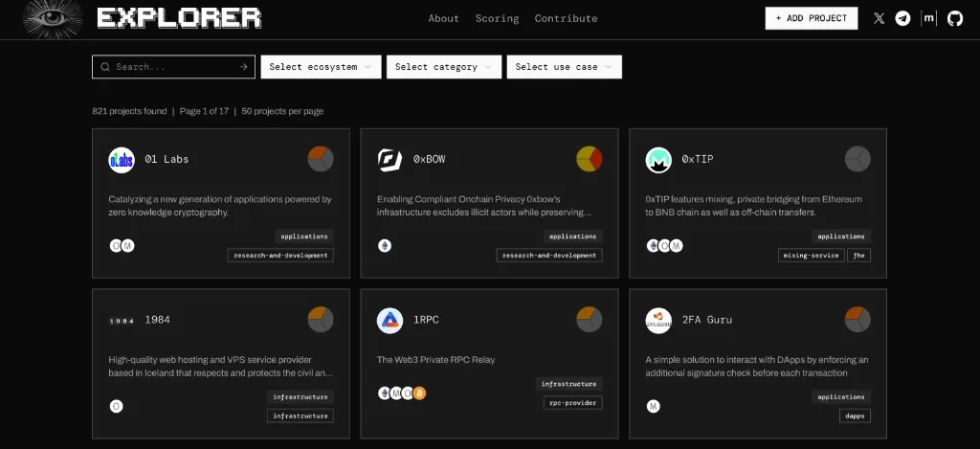Open the GitHub repository icon

click(x=955, y=19)
